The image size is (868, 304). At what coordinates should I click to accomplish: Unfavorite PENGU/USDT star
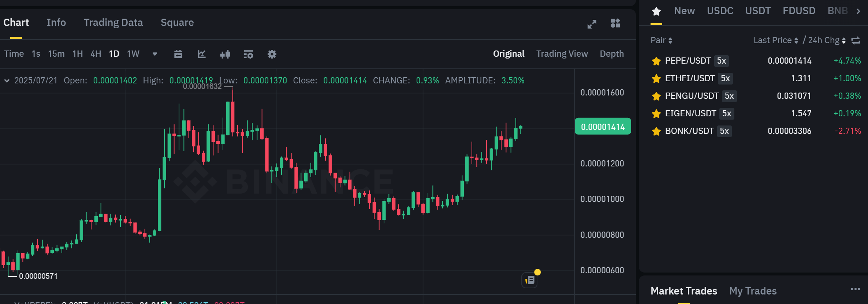(x=656, y=96)
